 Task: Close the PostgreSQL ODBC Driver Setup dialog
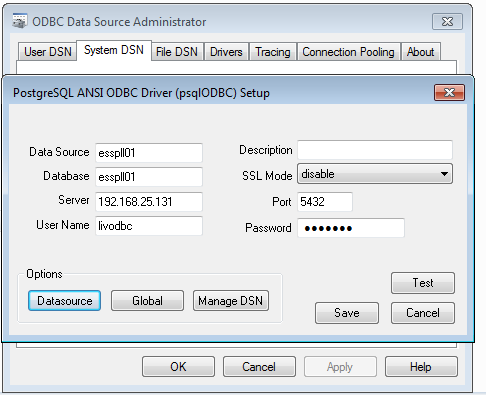tap(449, 92)
